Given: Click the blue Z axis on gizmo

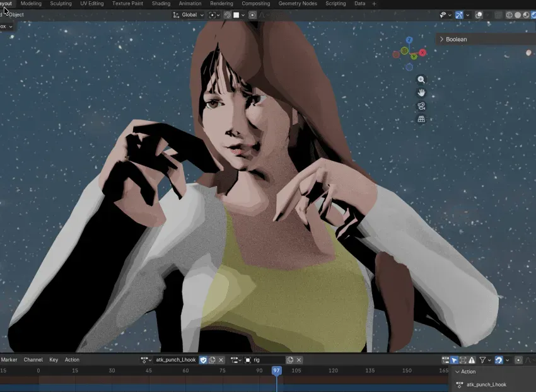Looking at the screenshot, I should 409,40.
